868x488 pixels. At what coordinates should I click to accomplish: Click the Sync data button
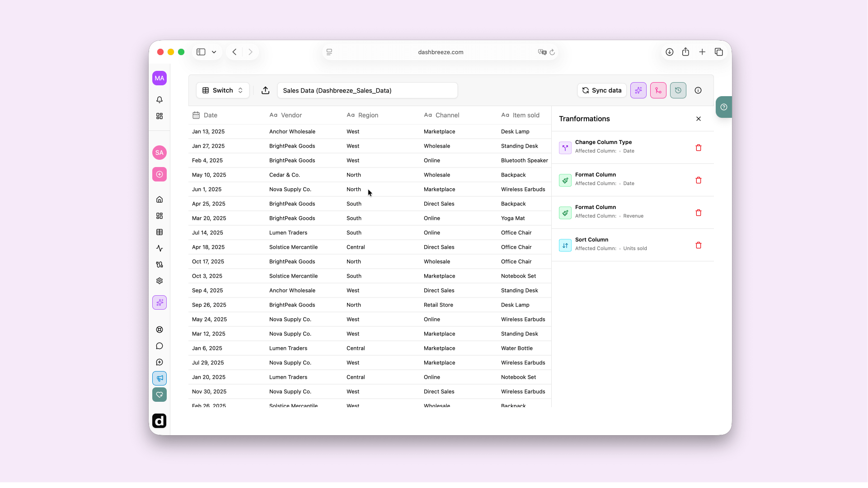(602, 90)
